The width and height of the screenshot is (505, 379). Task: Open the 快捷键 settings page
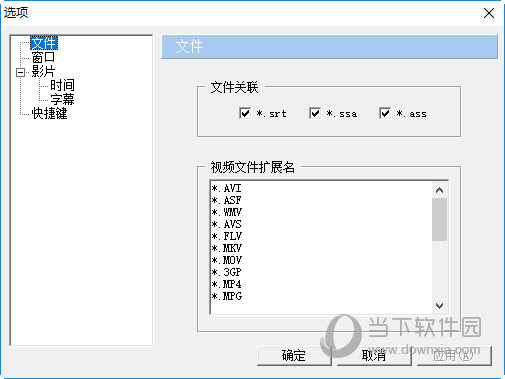pyautogui.click(x=49, y=113)
